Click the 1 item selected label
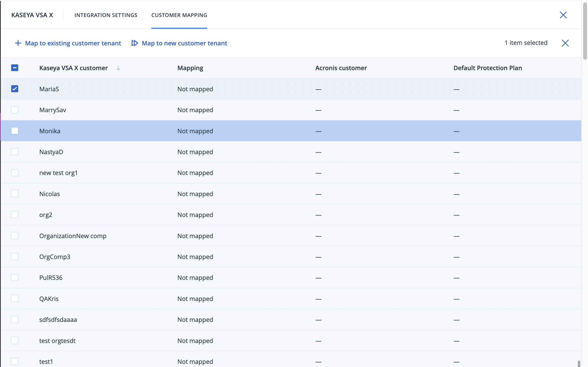Screen dimensions: 588x367 [526, 43]
